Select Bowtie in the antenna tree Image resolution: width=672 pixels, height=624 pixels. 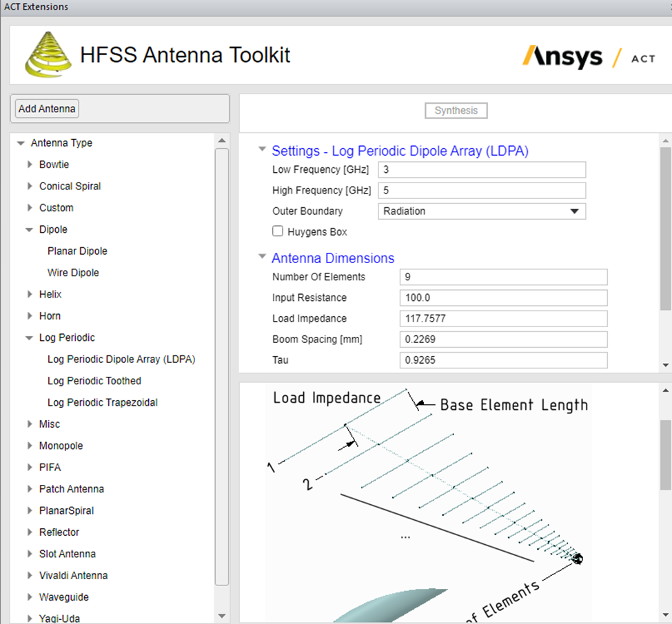pos(54,164)
